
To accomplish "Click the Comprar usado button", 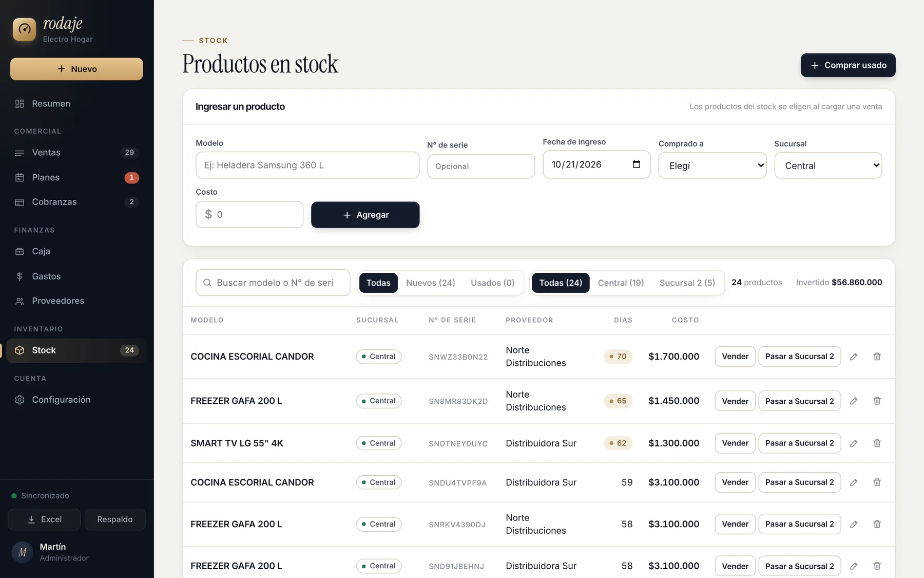I will pos(848,65).
